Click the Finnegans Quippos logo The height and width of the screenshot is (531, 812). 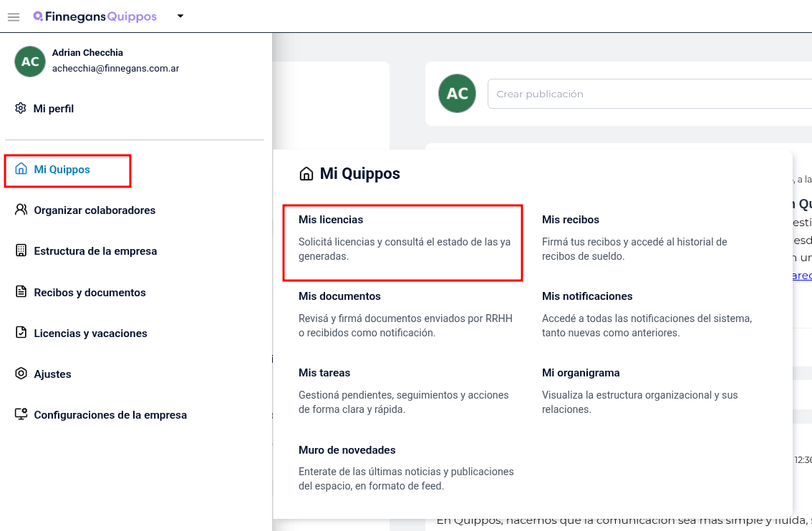(95, 16)
